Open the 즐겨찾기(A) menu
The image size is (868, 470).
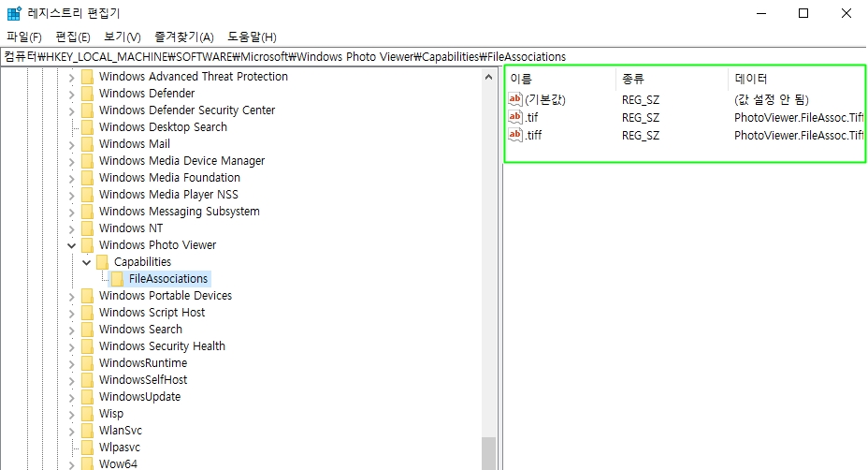tap(183, 37)
